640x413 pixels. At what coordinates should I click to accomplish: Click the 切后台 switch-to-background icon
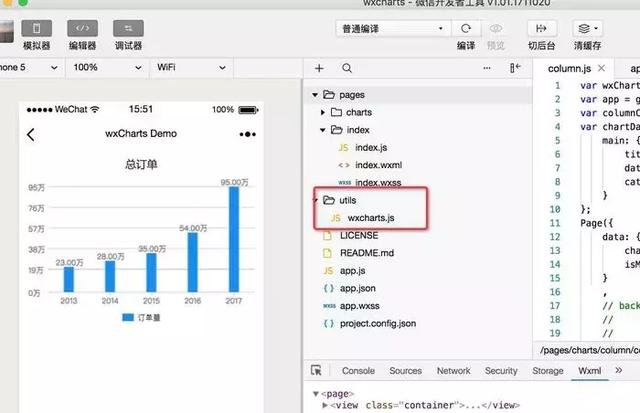(541, 29)
